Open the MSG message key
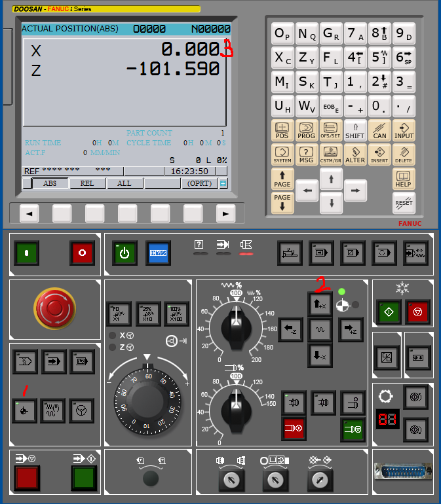The width and height of the screenshot is (441, 504). click(x=307, y=154)
